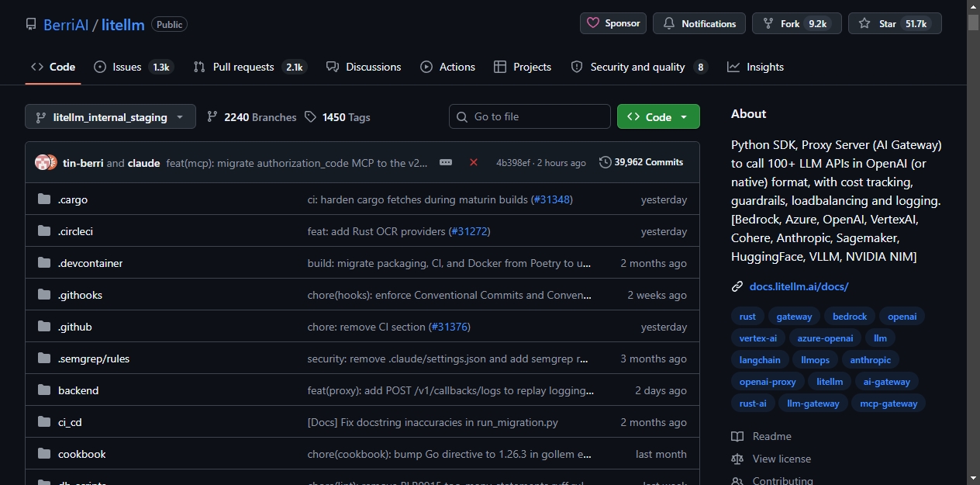This screenshot has height=485, width=980.
Task: Click the page scrollbar up arrow
Action: coord(973,6)
